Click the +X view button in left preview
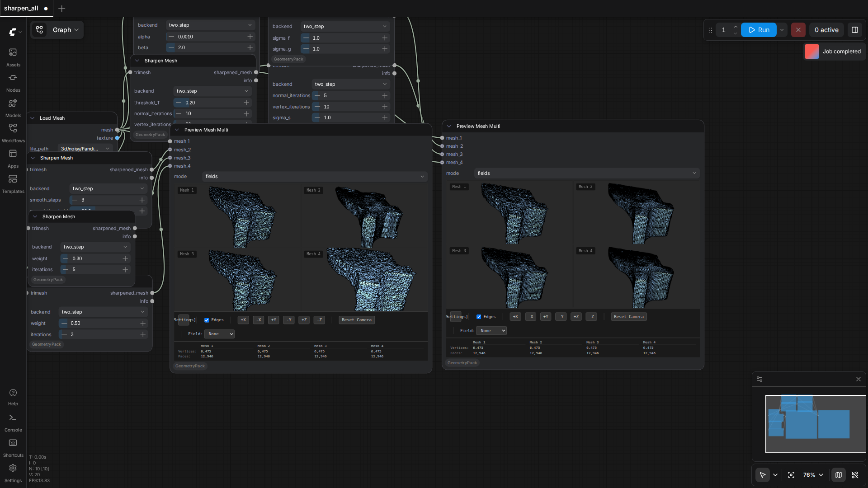Viewport: 868px width, 488px height. [243, 320]
